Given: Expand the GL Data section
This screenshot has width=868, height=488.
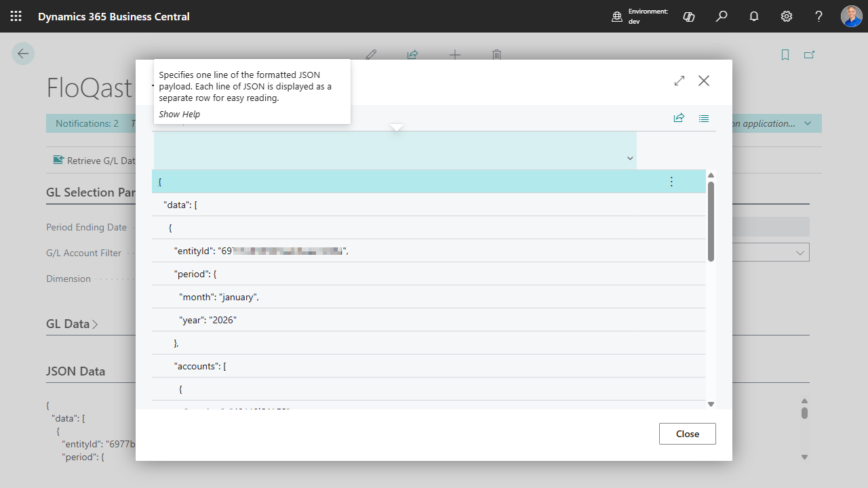Looking at the screenshot, I should click(x=72, y=324).
